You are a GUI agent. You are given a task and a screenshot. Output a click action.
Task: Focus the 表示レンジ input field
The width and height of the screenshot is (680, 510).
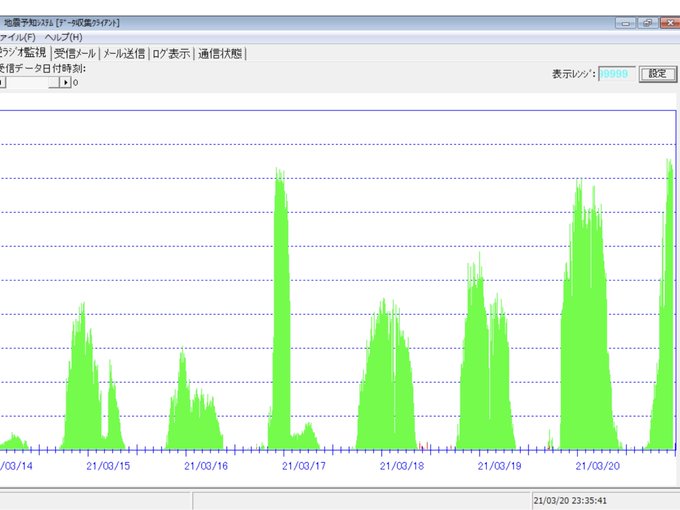point(616,74)
